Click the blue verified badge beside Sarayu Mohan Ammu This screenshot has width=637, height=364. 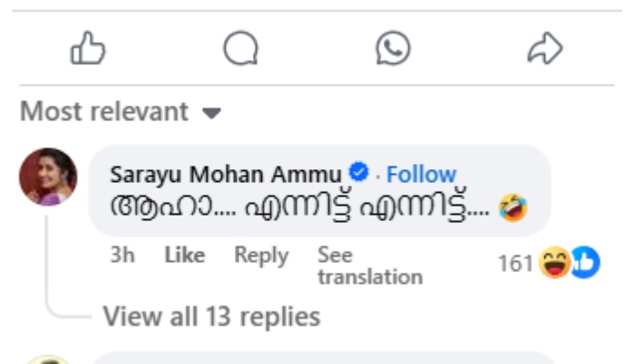coord(360,173)
